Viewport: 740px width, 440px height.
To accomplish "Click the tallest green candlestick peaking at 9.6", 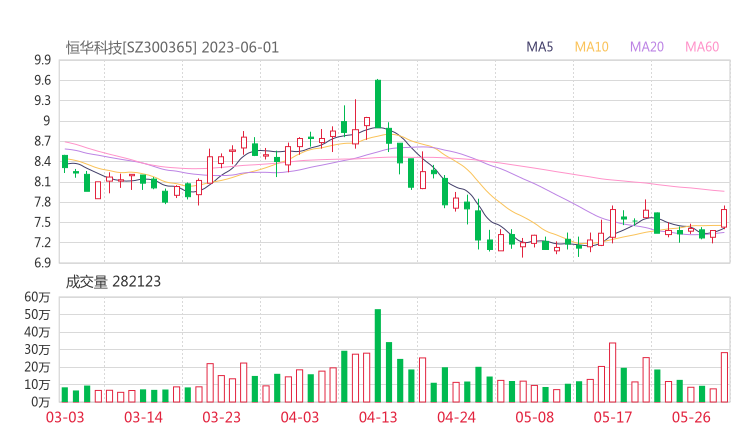I will click(x=378, y=103).
